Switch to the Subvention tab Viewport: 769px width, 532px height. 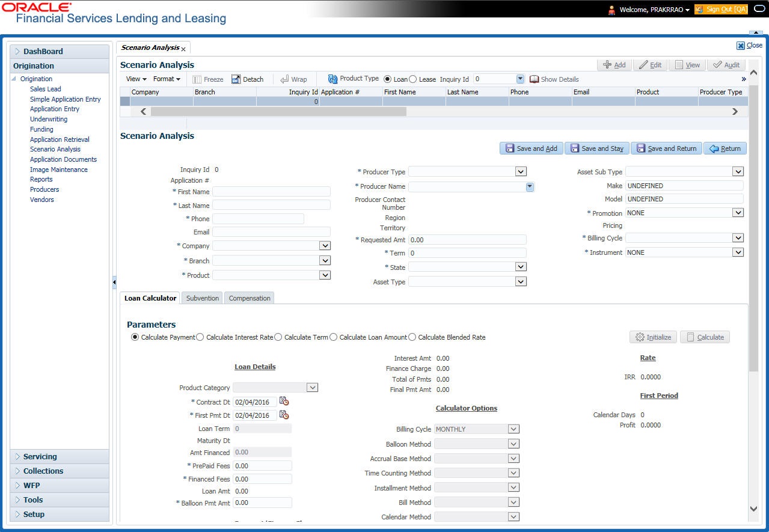point(203,298)
